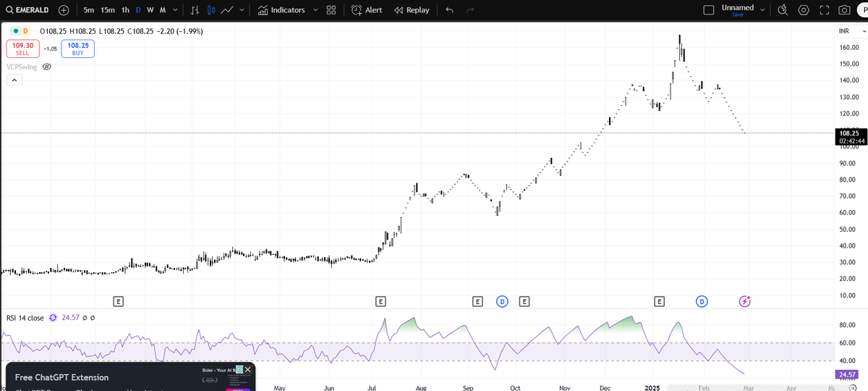Screen dimensions: 868x391
Task: Click RSI legend value 24.57
Action: (x=70, y=317)
